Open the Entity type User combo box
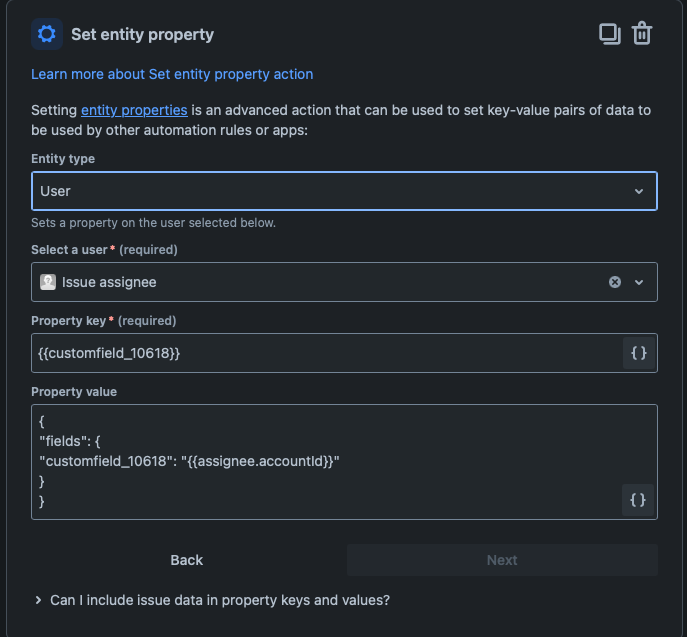 pos(344,191)
